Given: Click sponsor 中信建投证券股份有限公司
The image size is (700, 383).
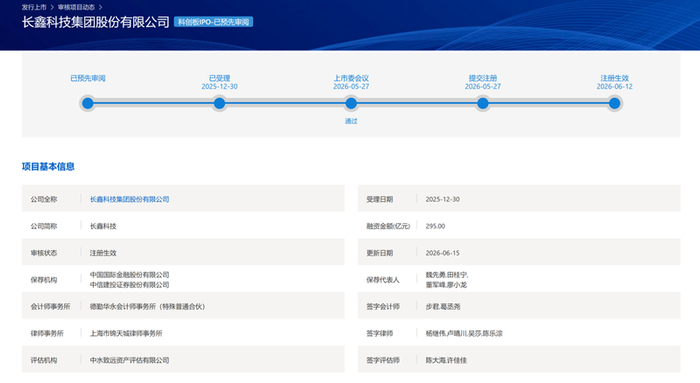Looking at the screenshot, I should pyautogui.click(x=129, y=284).
